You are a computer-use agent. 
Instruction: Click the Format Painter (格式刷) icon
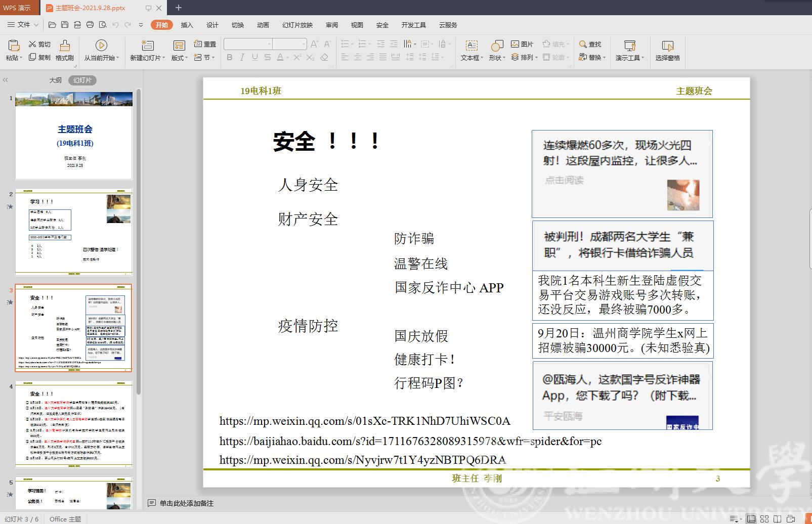(x=65, y=46)
